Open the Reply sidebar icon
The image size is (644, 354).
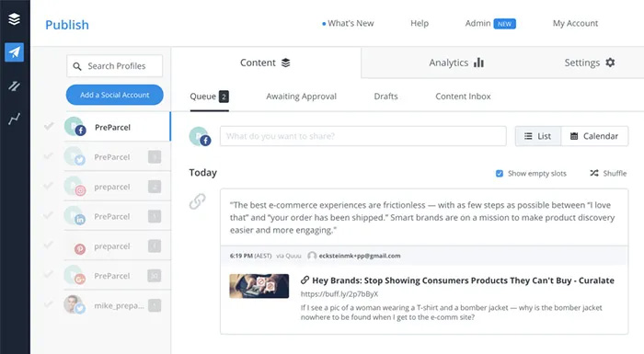point(14,86)
